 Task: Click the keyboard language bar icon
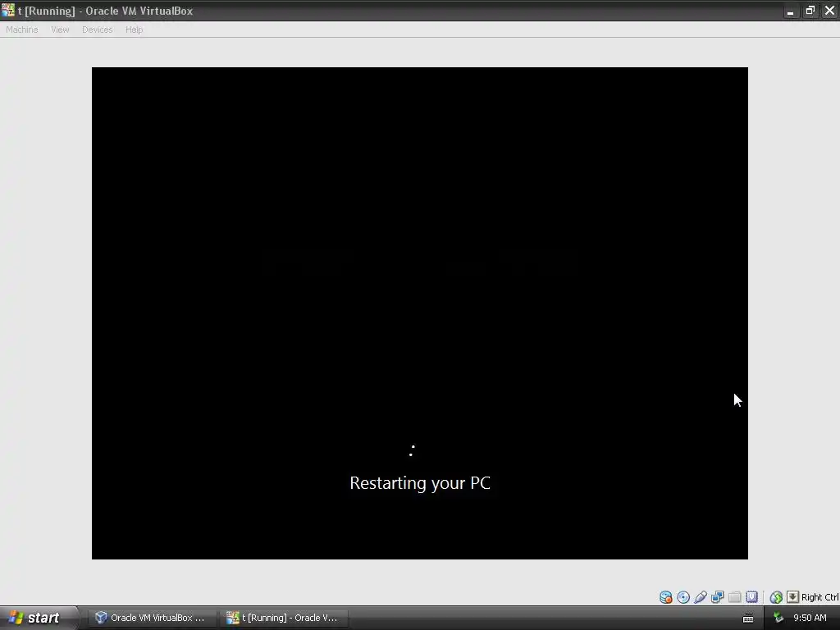[748, 619]
